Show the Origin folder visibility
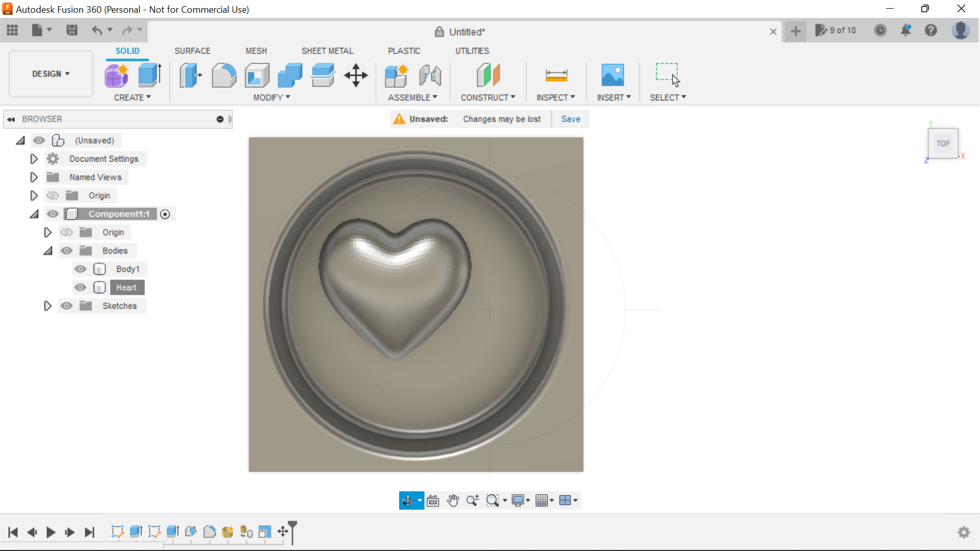980x551 pixels. tap(53, 195)
